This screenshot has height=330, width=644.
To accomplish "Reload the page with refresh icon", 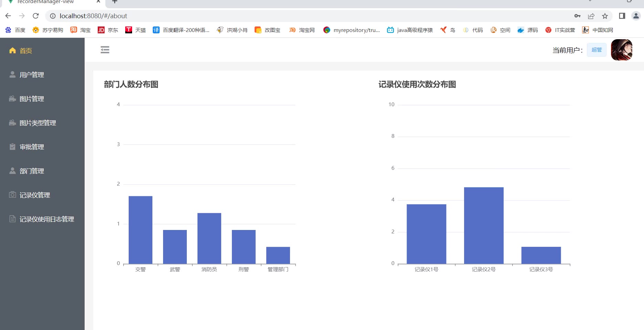I will [x=36, y=16].
